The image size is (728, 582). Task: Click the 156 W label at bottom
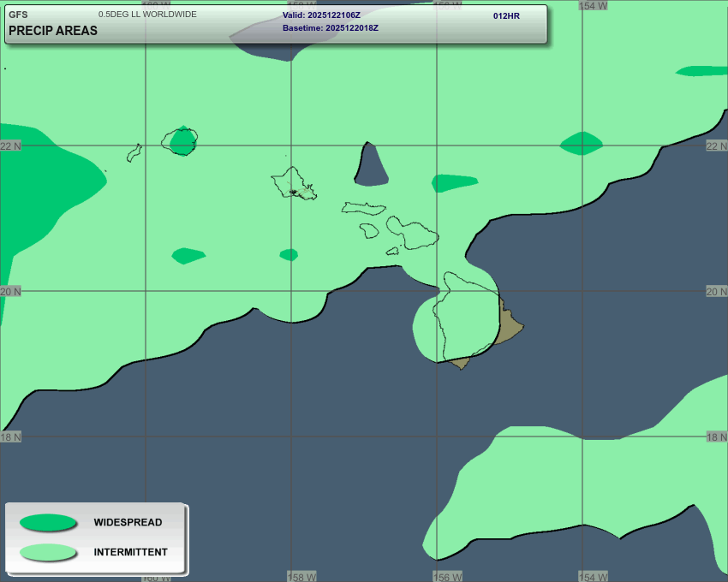447,576
